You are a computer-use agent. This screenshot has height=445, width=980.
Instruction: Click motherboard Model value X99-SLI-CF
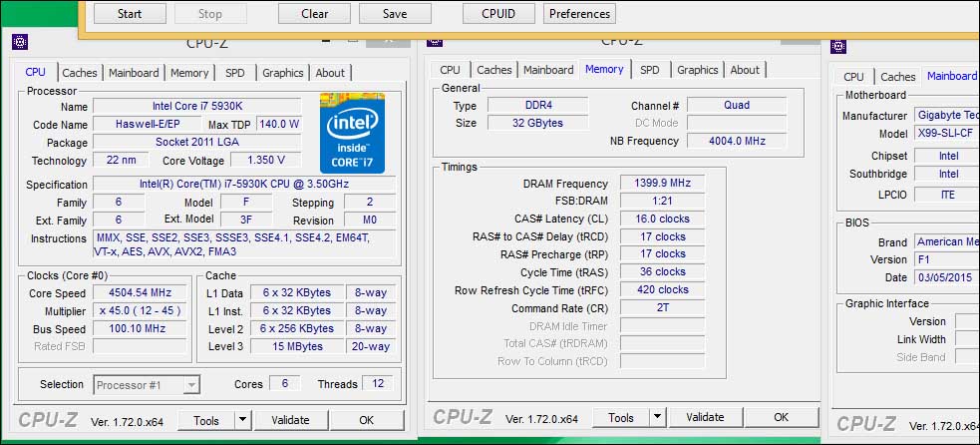tap(947, 134)
